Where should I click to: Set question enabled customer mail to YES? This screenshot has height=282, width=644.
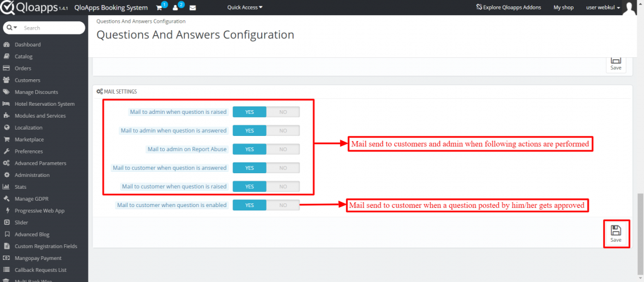[x=249, y=205]
